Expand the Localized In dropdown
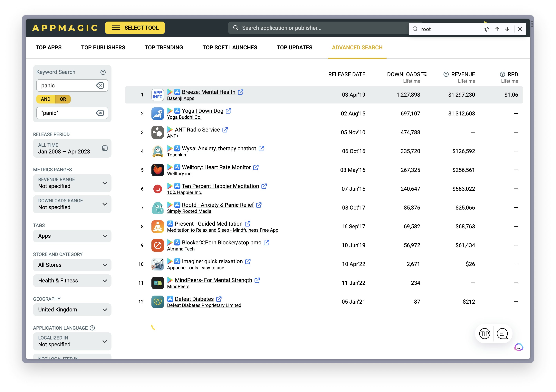Image resolution: width=556 pixels, height=392 pixels. coord(72,341)
